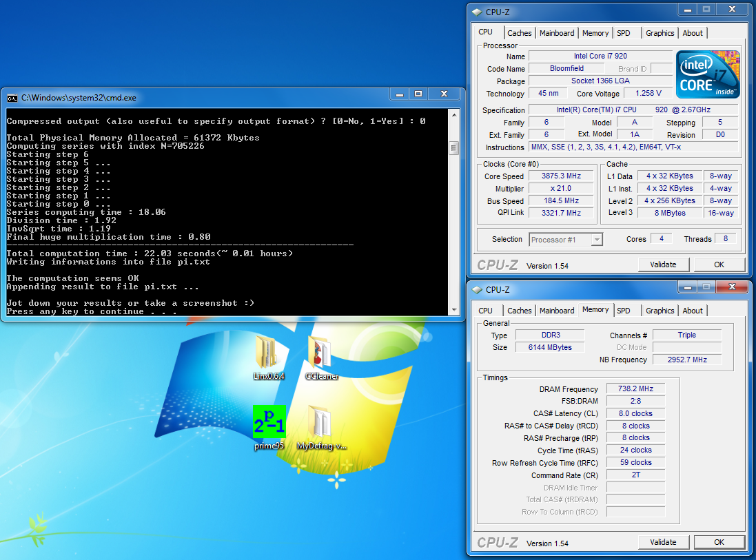The image size is (756, 560).
Task: Click the Intel Core i7 920 name field
Action: coord(600,56)
